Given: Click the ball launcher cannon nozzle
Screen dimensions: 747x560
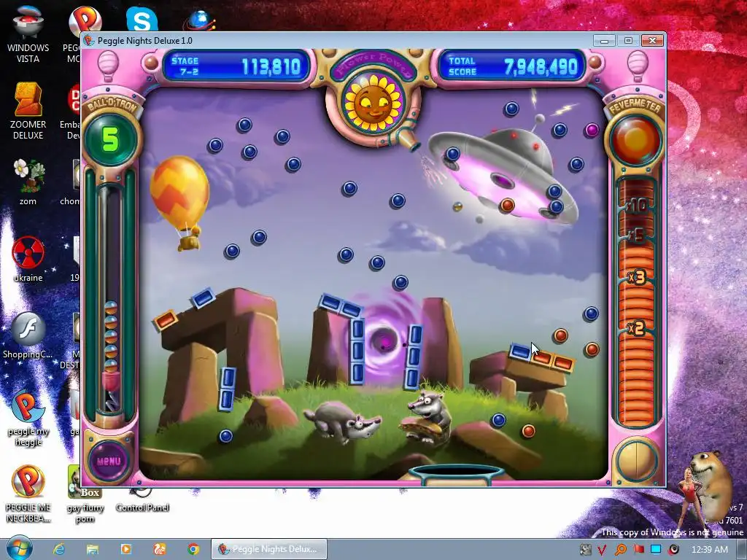Looking at the screenshot, I should tap(409, 139).
